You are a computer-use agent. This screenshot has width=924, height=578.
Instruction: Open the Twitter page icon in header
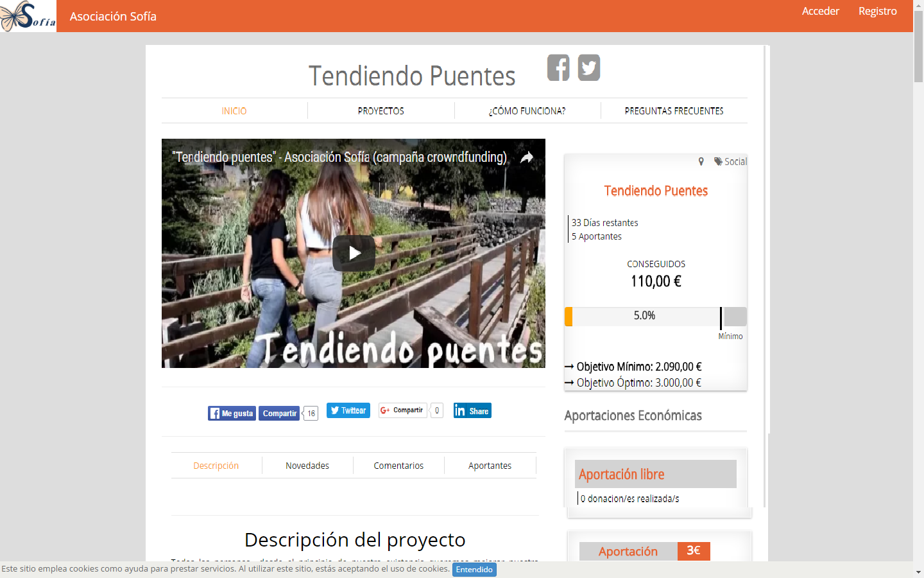(588, 67)
